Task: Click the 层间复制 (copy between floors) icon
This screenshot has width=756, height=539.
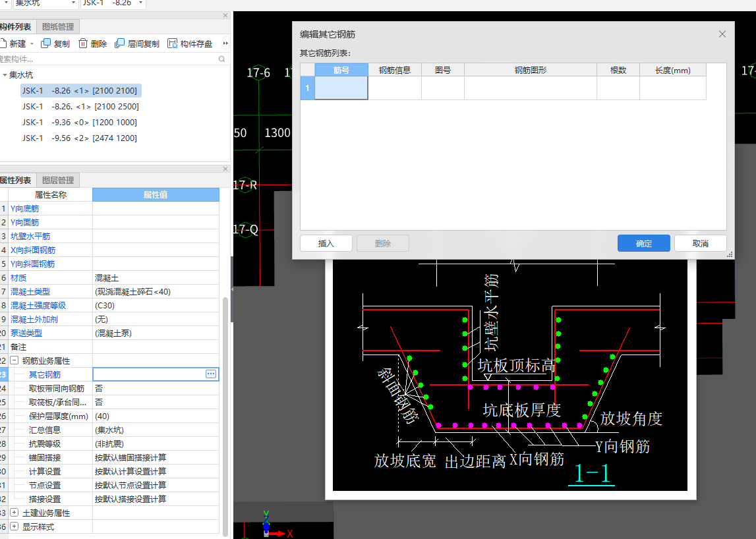Action: point(119,43)
